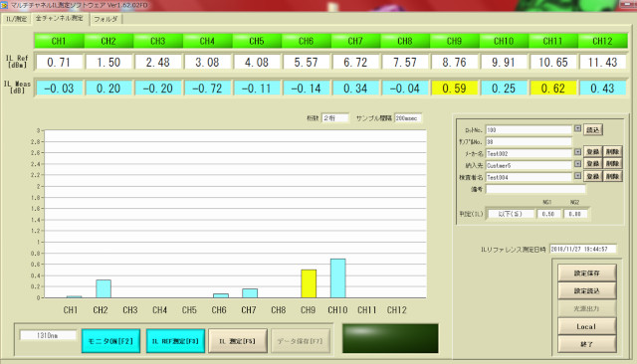Image resolution: width=637 pixels, height=364 pixels.
Task: Open the 検査者名 Test004 dropdown arrow
Action: [x=577, y=176]
